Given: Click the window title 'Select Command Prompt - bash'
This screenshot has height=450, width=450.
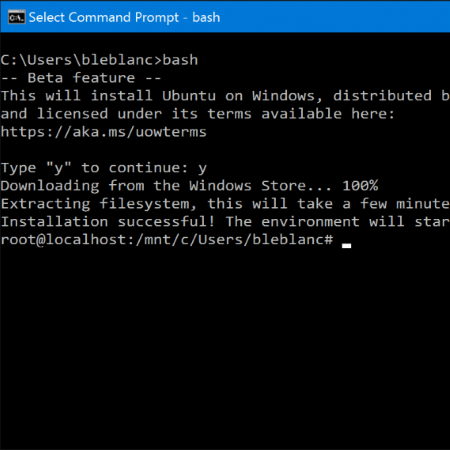Looking at the screenshot, I should 124,17.
